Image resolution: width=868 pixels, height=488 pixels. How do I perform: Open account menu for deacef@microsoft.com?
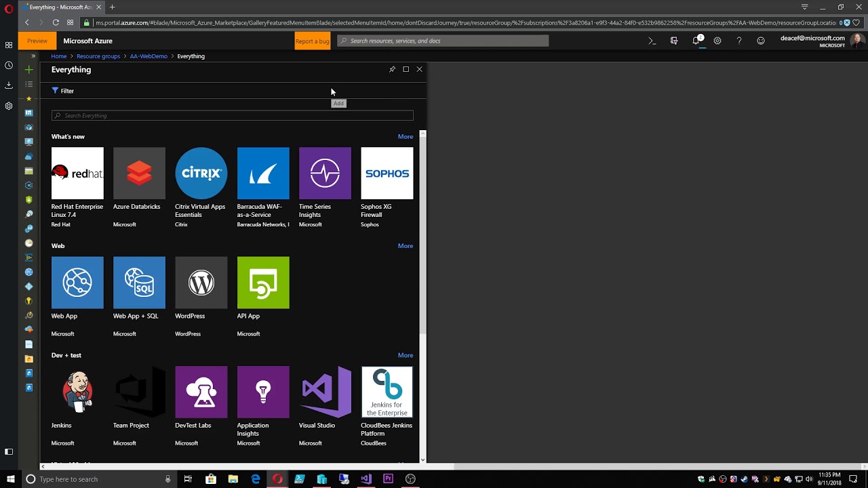click(822, 41)
